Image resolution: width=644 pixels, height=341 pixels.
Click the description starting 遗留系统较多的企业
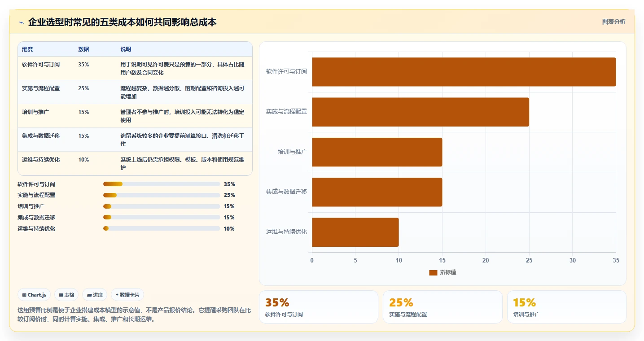click(183, 140)
